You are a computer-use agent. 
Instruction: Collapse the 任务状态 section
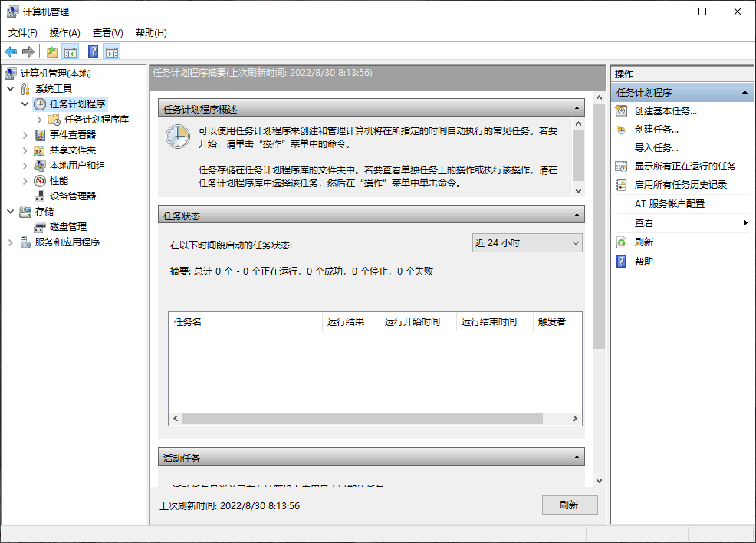[x=577, y=215]
